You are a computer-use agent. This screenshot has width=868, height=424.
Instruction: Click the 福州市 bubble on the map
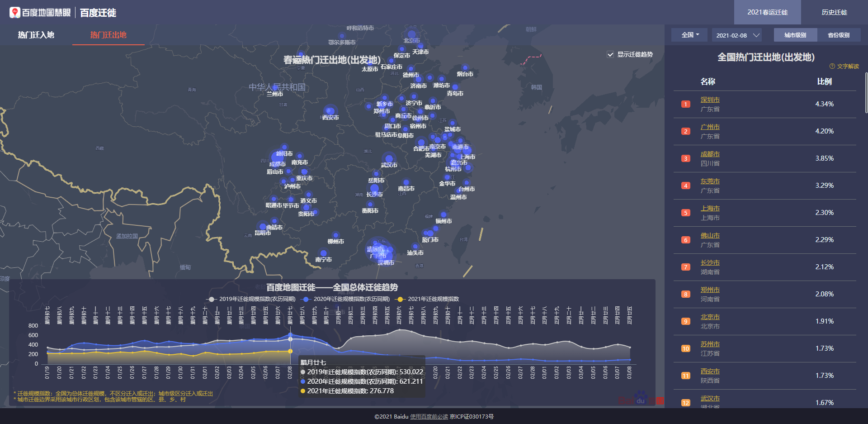click(x=443, y=215)
